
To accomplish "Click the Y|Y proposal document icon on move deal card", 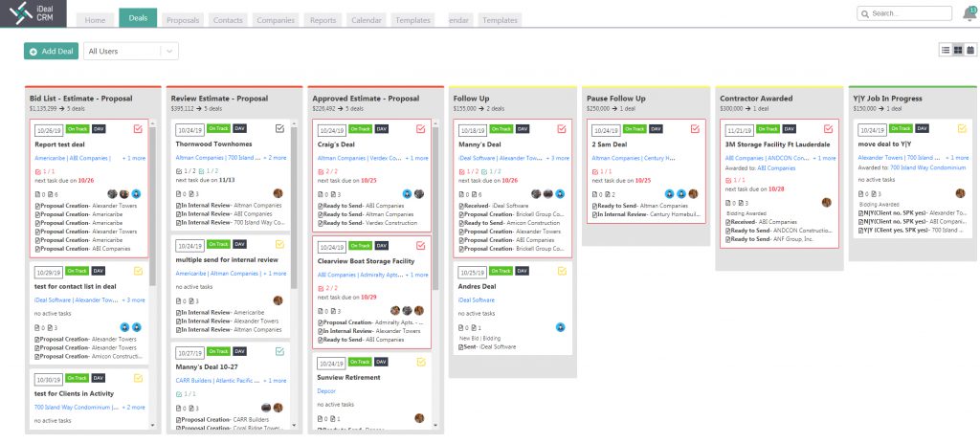I will click(860, 231).
